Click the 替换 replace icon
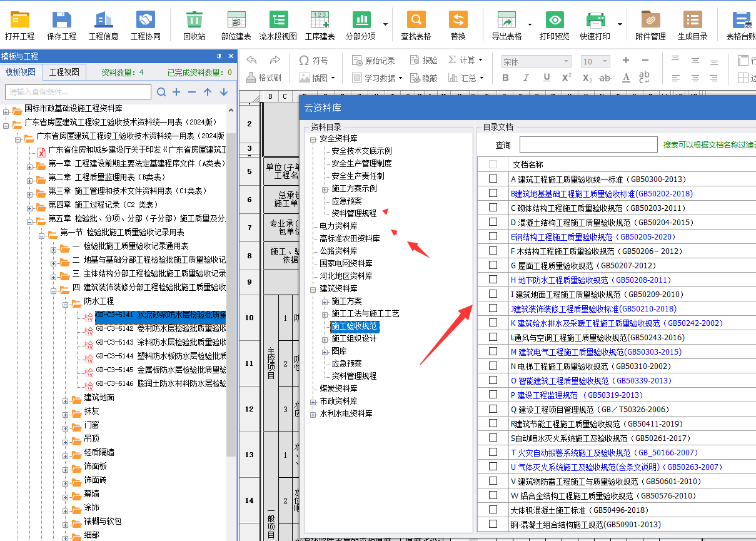 click(458, 20)
